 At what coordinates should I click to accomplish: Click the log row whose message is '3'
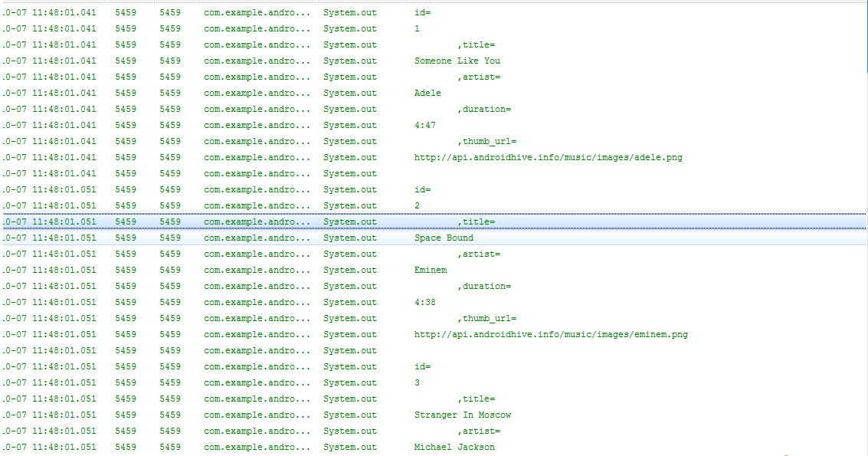coord(434,382)
